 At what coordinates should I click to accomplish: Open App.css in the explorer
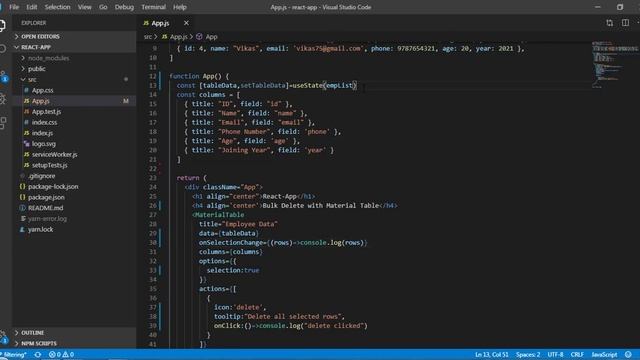click(x=42, y=90)
